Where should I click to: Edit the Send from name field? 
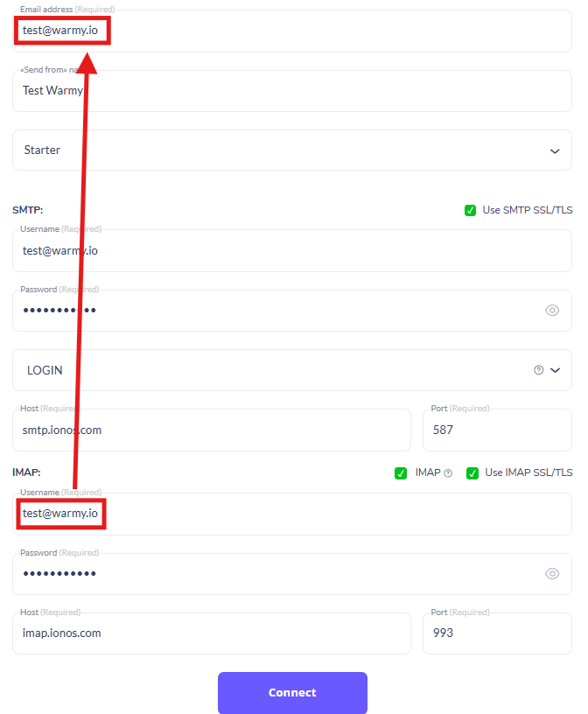pyautogui.click(x=292, y=91)
